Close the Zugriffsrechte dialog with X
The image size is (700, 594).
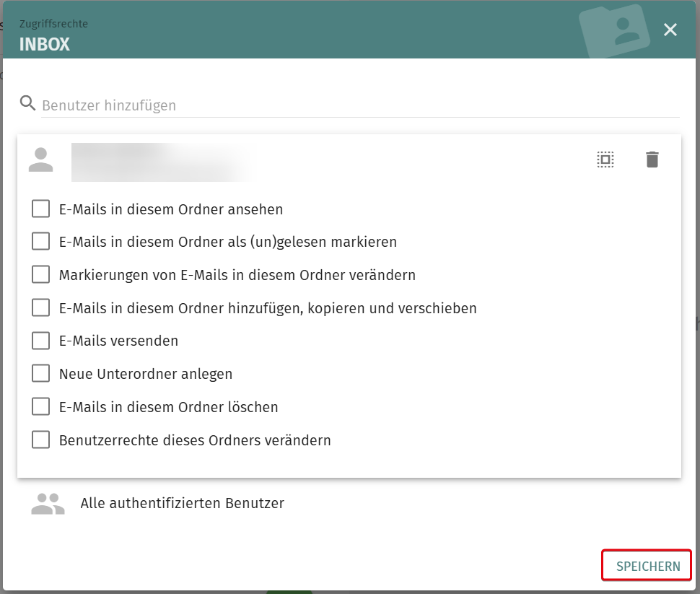(x=670, y=30)
